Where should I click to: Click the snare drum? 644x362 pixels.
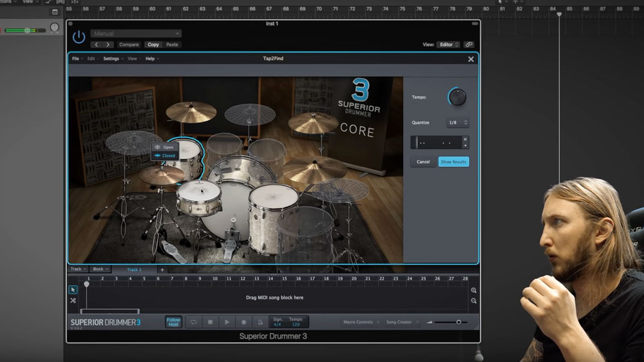pyautogui.click(x=200, y=197)
